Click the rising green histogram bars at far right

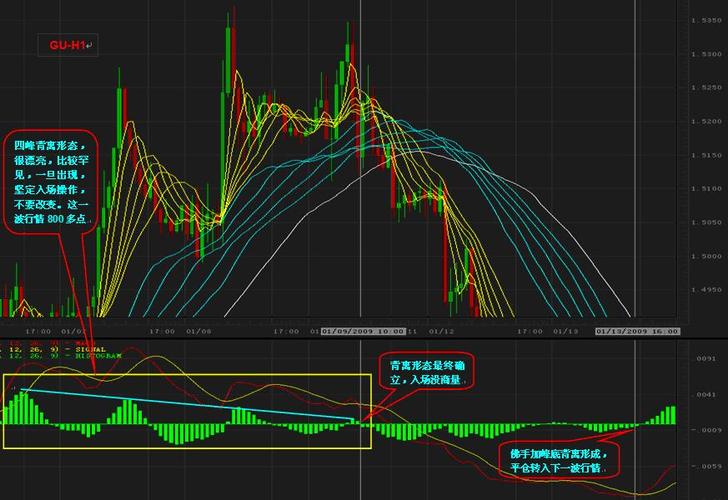coord(668,415)
